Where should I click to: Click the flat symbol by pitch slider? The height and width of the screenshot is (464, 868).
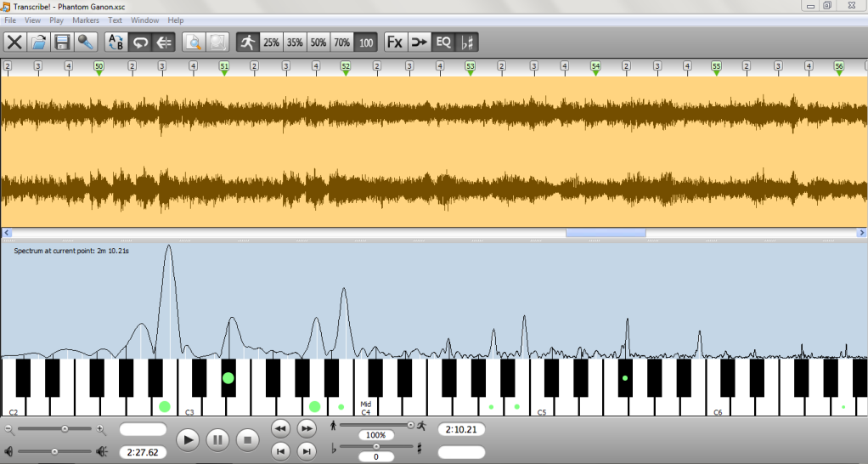(x=333, y=449)
